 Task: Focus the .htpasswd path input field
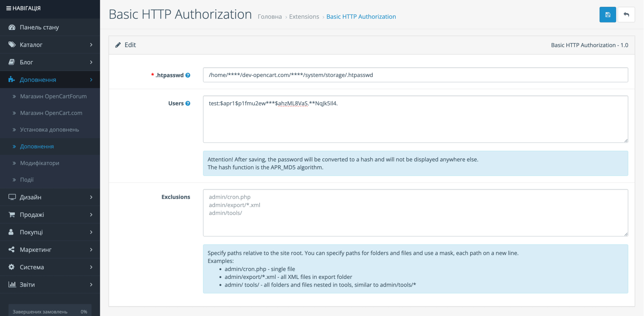tap(415, 75)
